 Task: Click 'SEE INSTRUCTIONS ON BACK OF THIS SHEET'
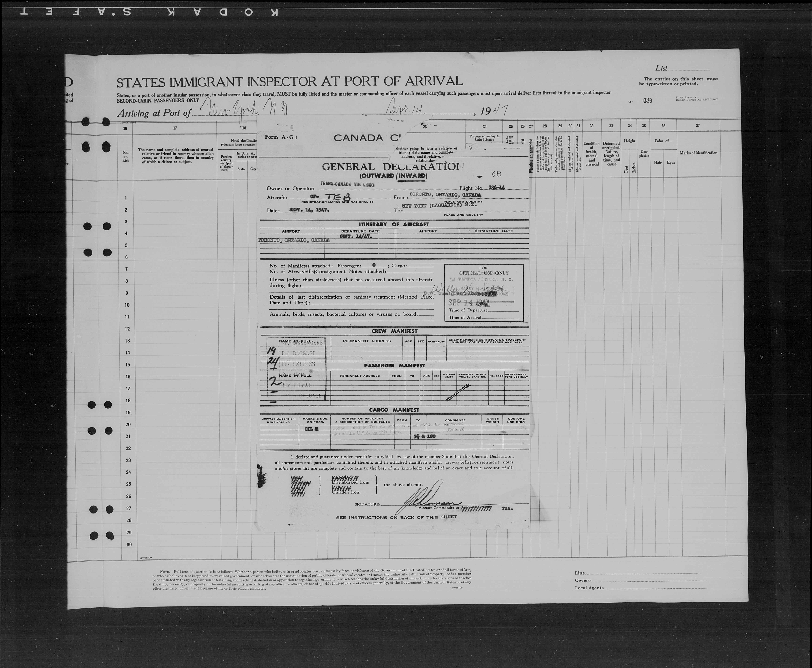pyautogui.click(x=397, y=517)
